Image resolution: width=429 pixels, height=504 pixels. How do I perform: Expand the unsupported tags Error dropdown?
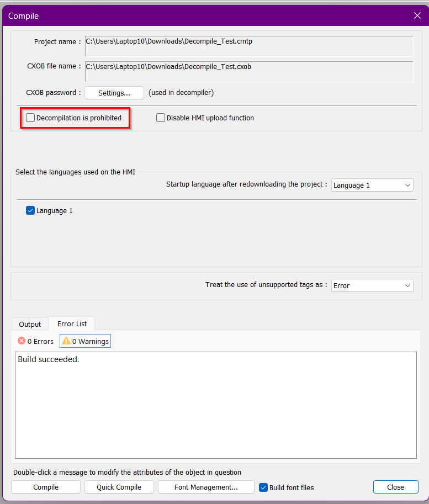click(x=372, y=285)
